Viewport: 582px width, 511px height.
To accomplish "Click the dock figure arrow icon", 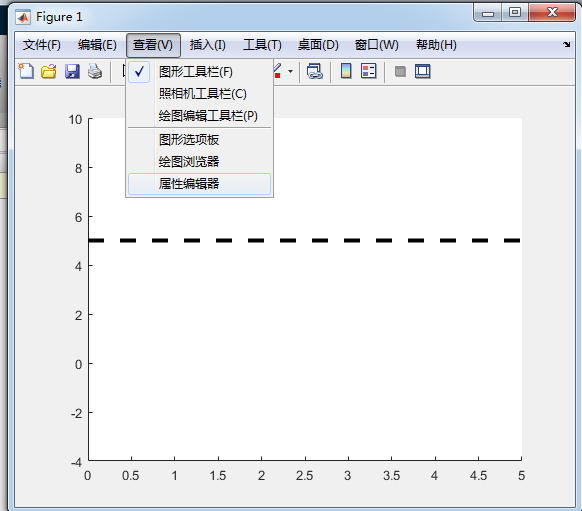I will (x=566, y=45).
